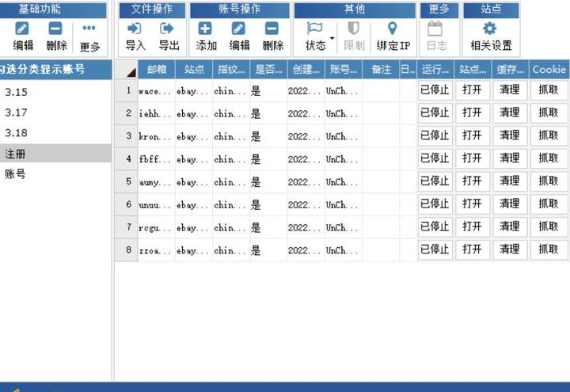Open the 状态 dropdown arrow
This screenshot has width=570, height=392.
pyautogui.click(x=332, y=38)
